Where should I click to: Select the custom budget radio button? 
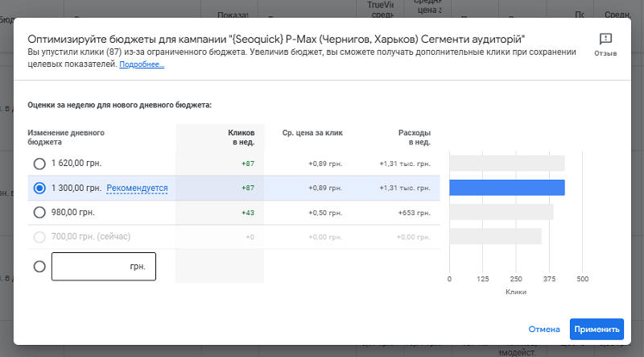39,267
